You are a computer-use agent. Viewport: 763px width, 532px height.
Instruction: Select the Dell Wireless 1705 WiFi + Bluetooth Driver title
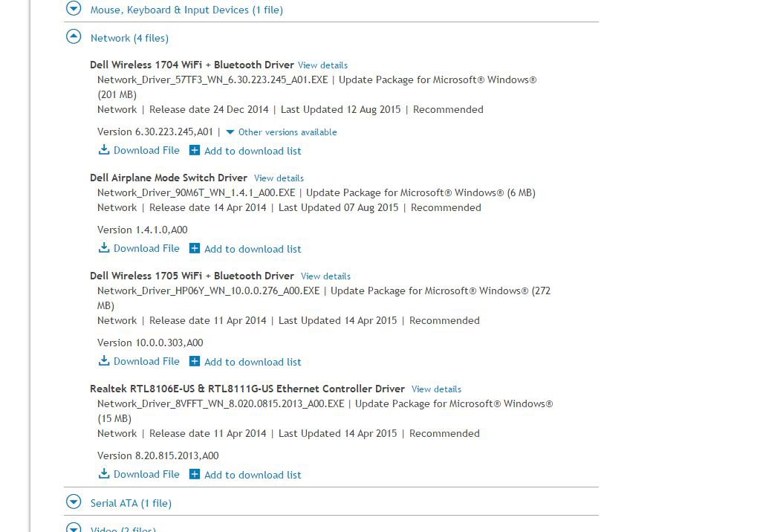tap(192, 276)
